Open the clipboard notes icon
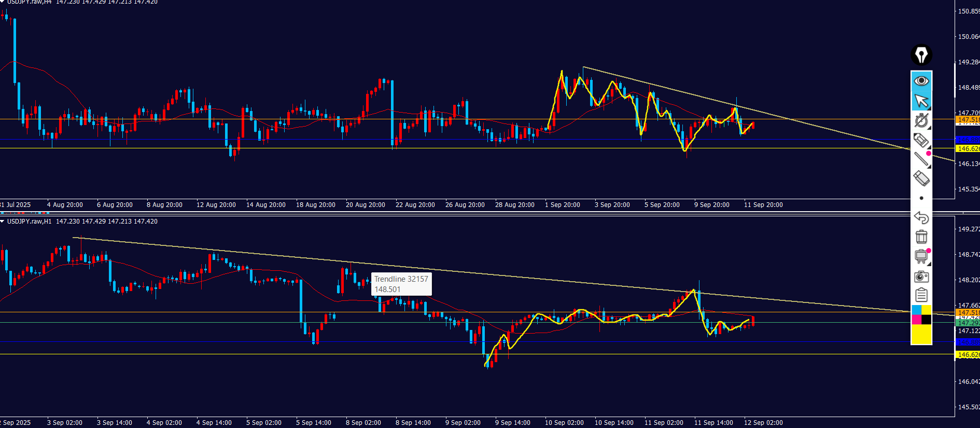This screenshot has width=980, height=428. pyautogui.click(x=921, y=295)
